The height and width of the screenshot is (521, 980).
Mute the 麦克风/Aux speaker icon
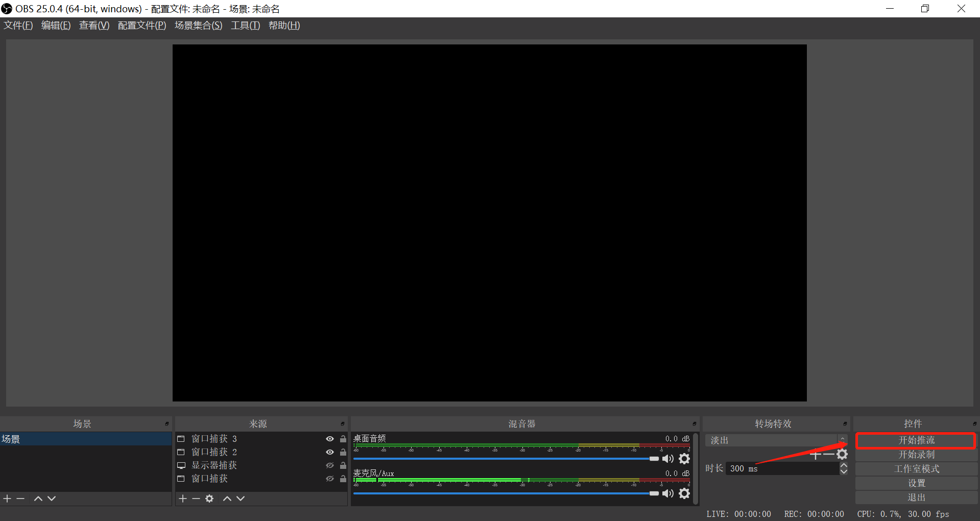pyautogui.click(x=668, y=493)
